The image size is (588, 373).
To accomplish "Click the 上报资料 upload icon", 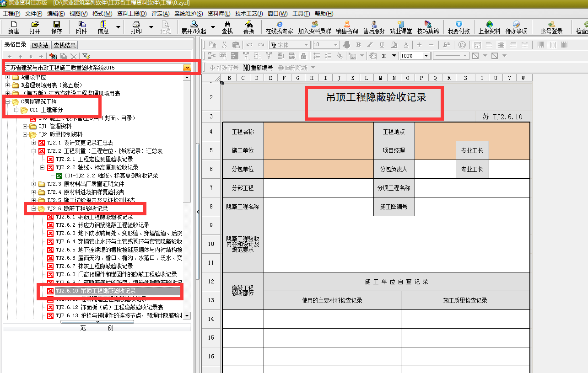I will click(489, 27).
